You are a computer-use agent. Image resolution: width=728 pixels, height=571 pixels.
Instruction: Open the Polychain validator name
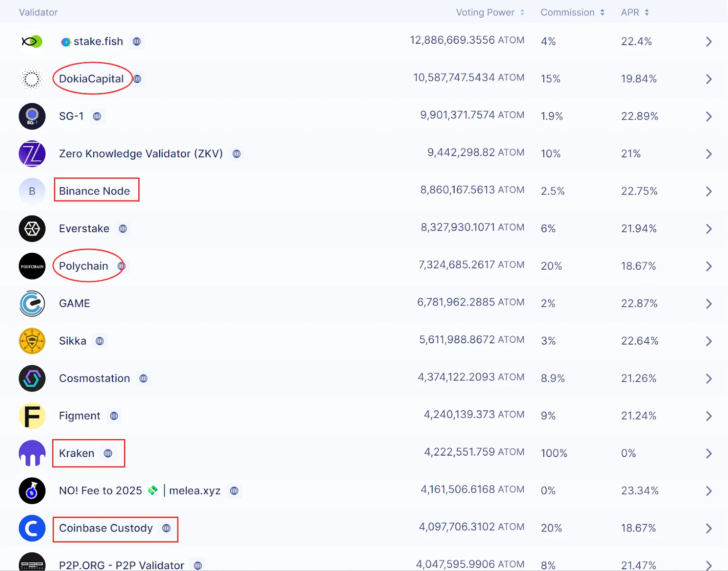84,266
